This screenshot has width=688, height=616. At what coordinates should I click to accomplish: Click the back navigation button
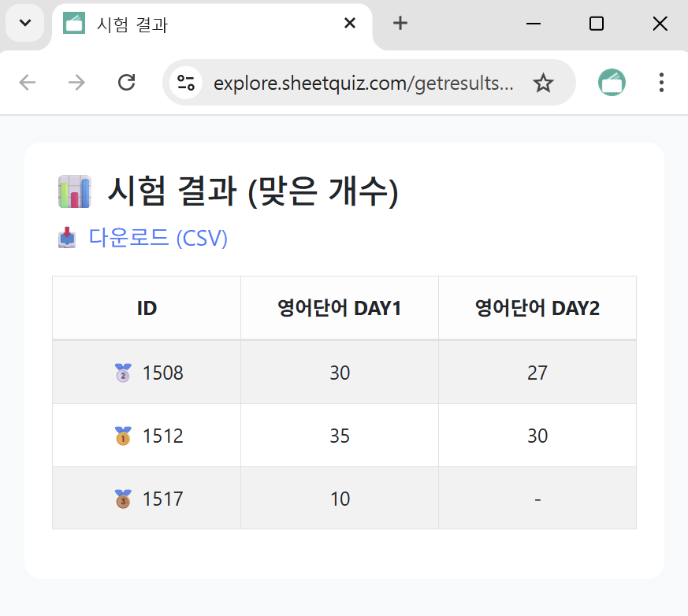click(28, 82)
